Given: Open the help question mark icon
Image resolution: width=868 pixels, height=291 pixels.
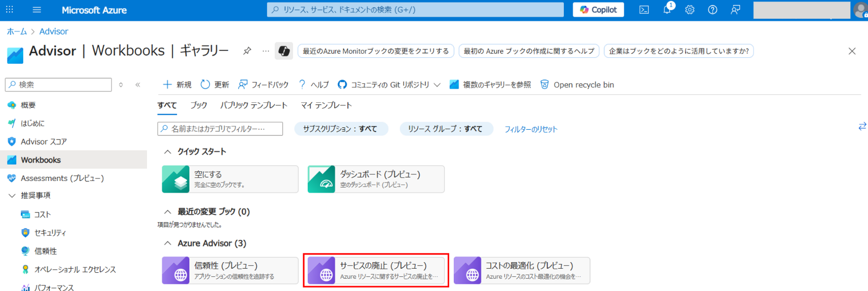Looking at the screenshot, I should [x=712, y=10].
